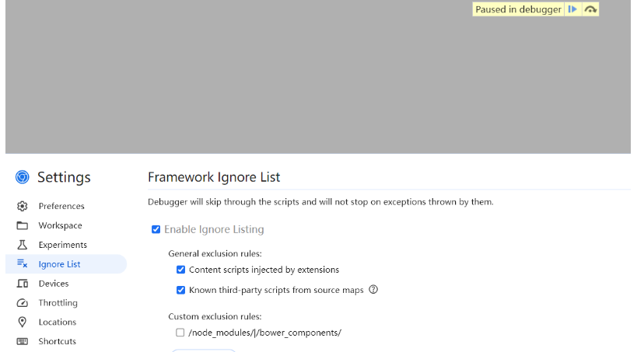Select the Ignore List tab
644x352 pixels.
59,264
